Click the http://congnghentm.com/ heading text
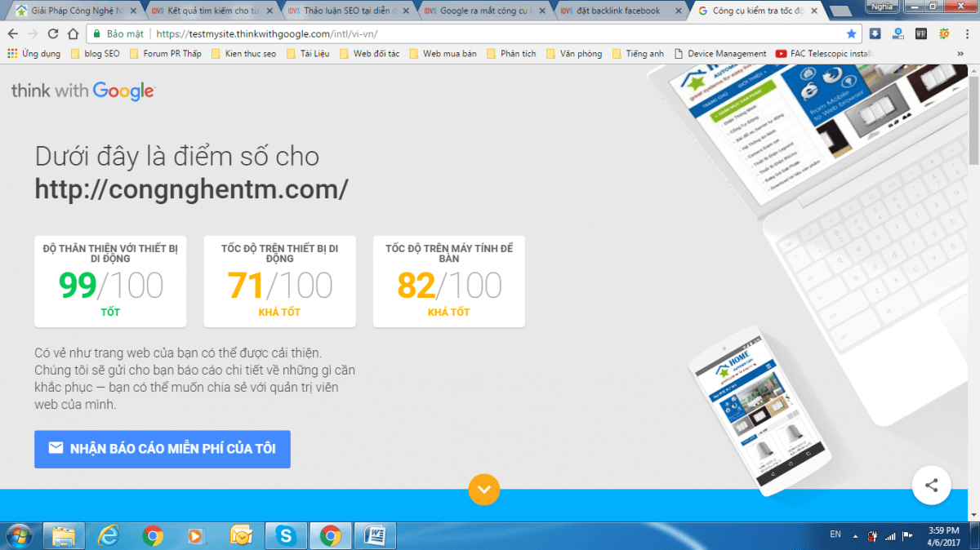Viewport: 980px width, 550px height. click(191, 189)
